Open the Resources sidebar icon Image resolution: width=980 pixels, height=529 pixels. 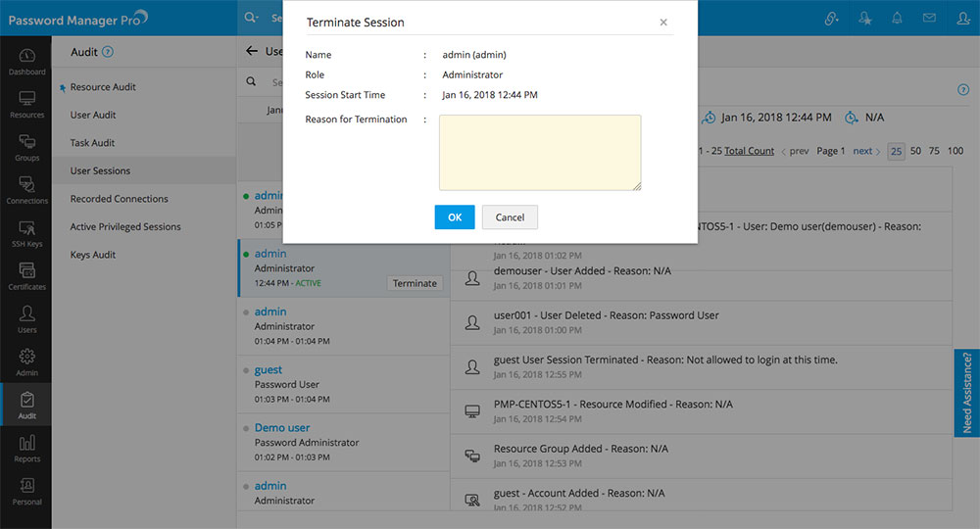pos(26,104)
